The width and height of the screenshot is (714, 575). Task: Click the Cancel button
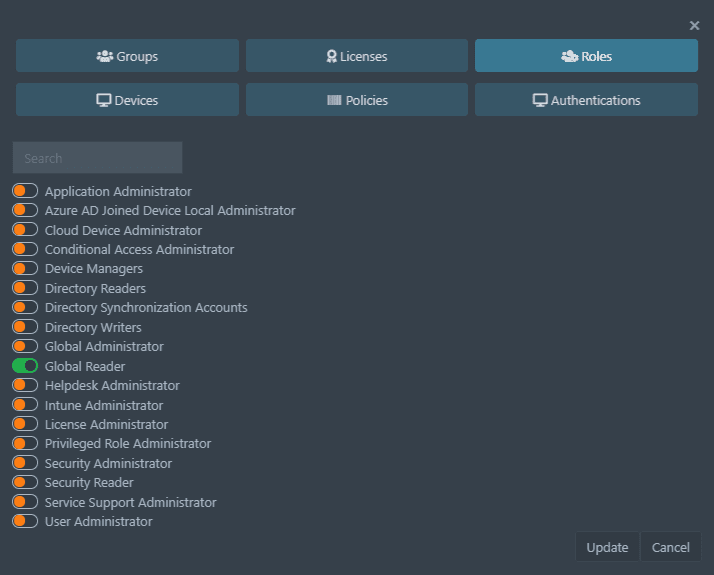[x=671, y=547]
